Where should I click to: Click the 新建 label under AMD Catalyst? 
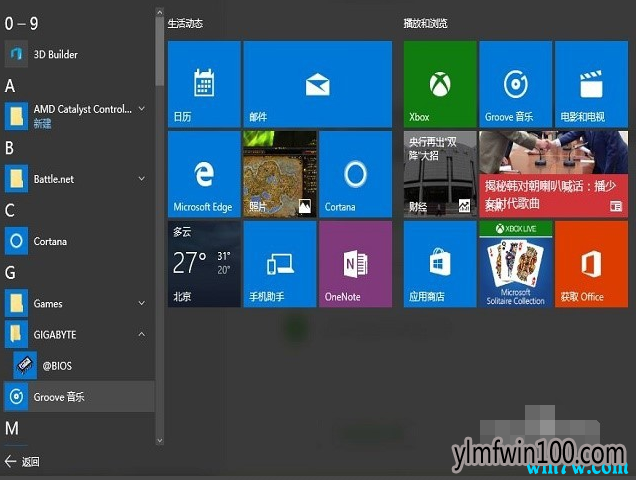tap(43, 123)
